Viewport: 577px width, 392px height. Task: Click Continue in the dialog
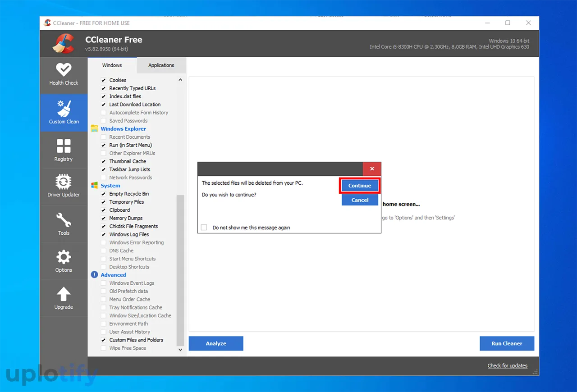(360, 186)
